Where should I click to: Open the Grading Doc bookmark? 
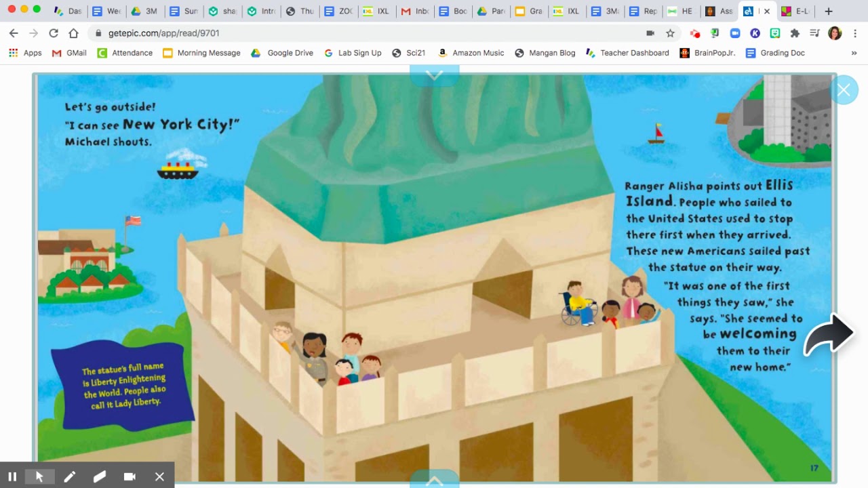[776, 53]
